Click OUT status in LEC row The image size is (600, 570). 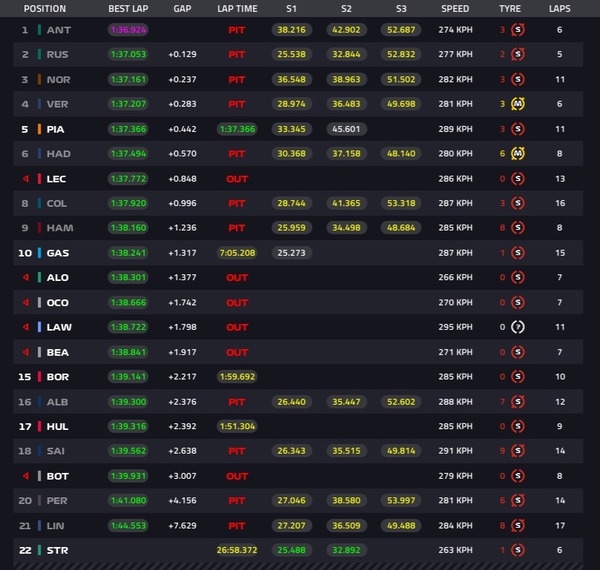(x=237, y=179)
